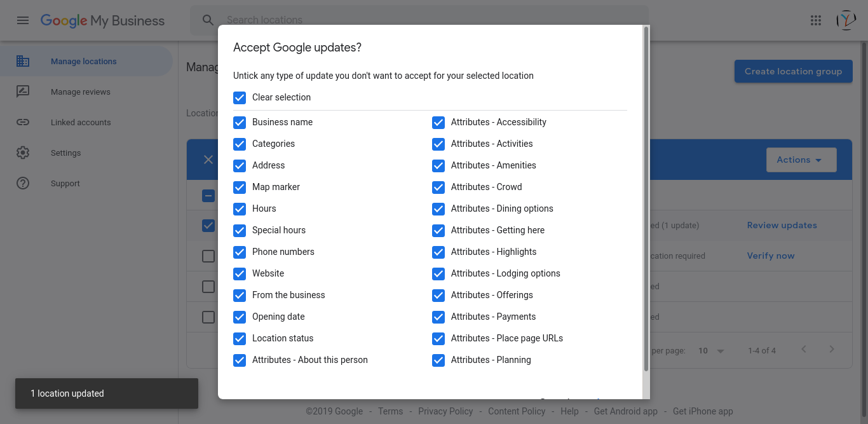Click the search magnifier icon

[208, 20]
